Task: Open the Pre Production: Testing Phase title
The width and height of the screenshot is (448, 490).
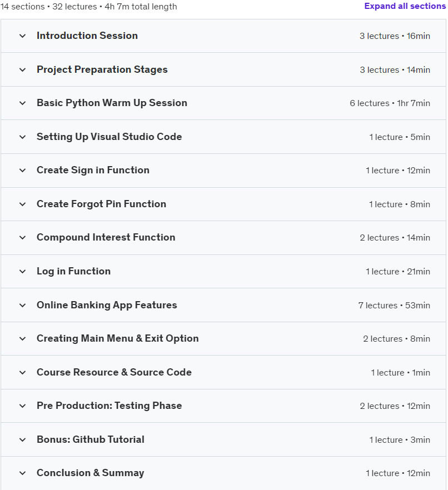Action: (x=109, y=406)
